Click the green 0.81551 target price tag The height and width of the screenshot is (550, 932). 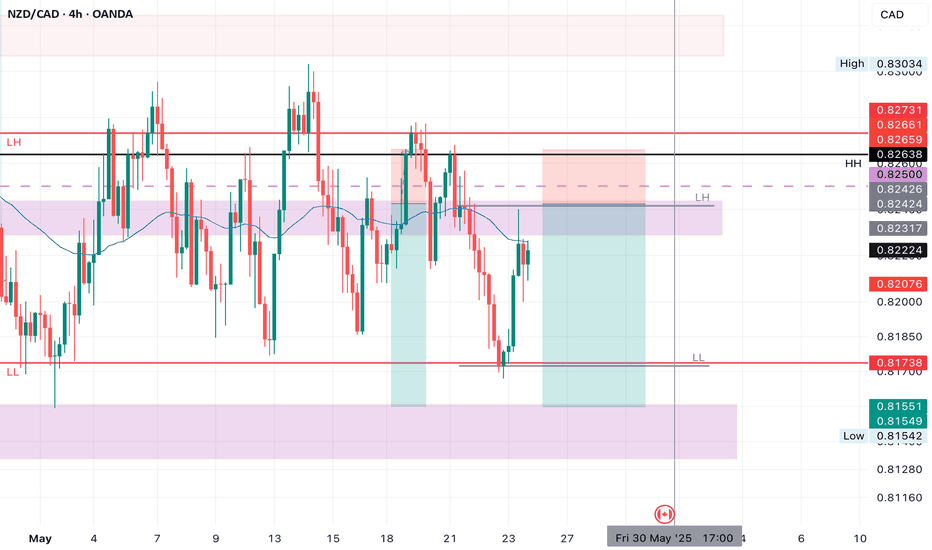point(898,406)
